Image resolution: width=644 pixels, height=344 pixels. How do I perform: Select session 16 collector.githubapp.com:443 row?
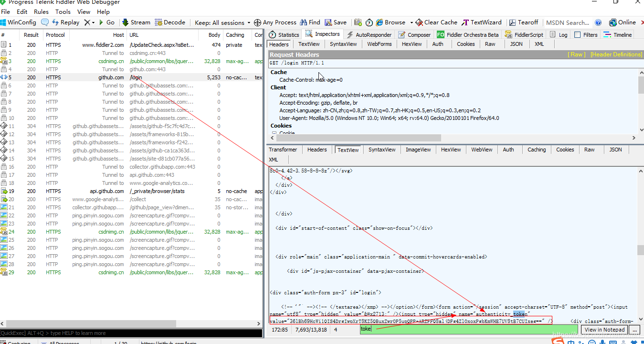[x=131, y=167]
